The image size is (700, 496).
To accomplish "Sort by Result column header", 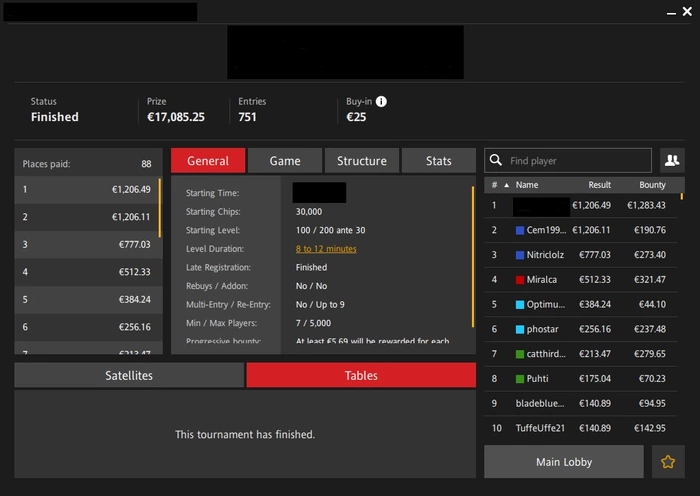I will tap(599, 185).
